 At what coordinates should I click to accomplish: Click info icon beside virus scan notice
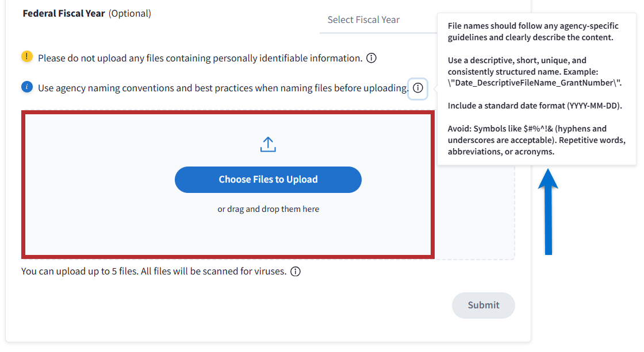click(x=296, y=272)
